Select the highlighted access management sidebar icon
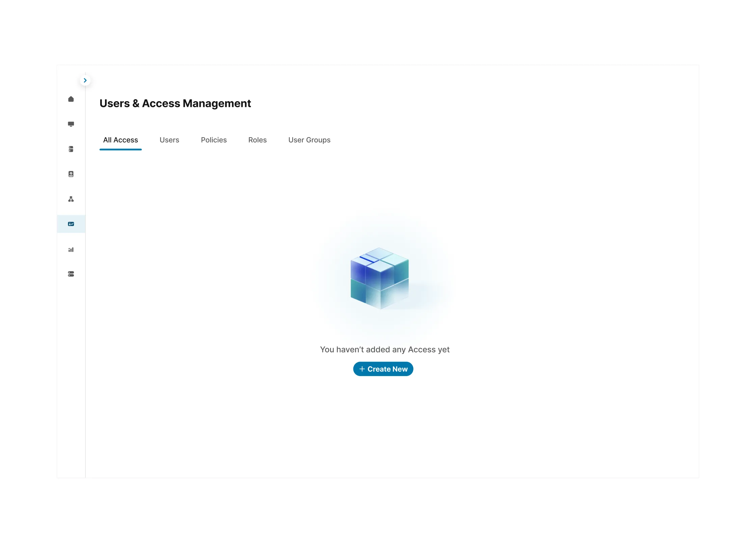The image size is (756, 543). pos(71,224)
